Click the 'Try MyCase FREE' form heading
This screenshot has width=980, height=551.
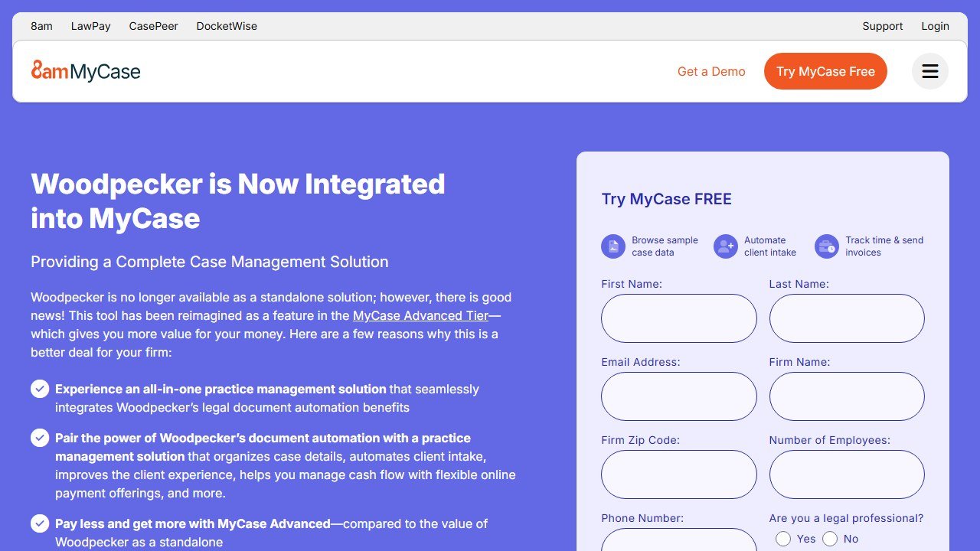click(x=667, y=199)
